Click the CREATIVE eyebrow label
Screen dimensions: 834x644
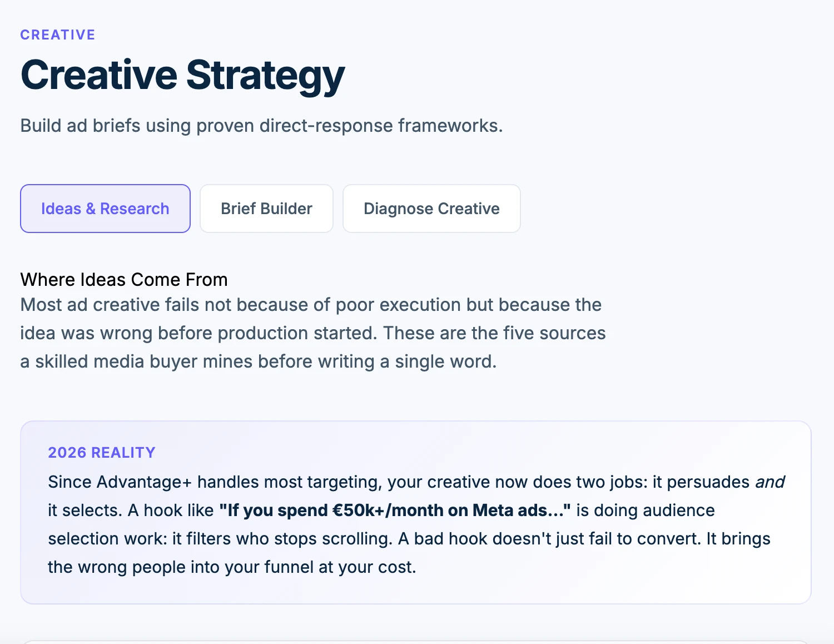click(58, 35)
